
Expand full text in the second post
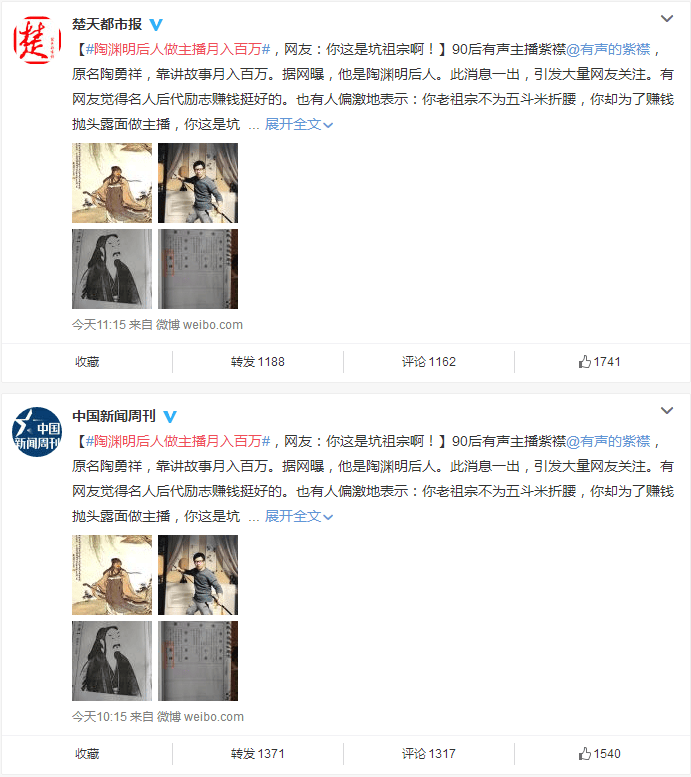(x=298, y=516)
